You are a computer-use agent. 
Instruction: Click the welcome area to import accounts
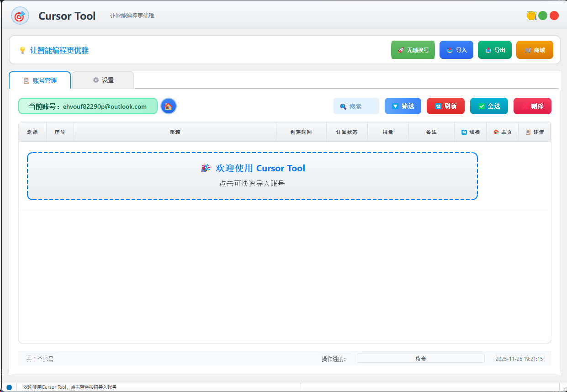click(x=253, y=176)
